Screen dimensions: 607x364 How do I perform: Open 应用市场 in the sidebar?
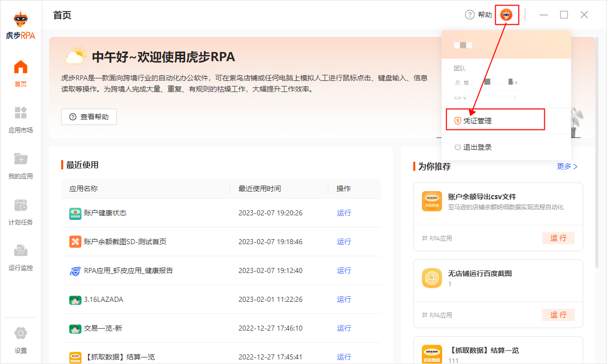pyautogui.click(x=21, y=120)
